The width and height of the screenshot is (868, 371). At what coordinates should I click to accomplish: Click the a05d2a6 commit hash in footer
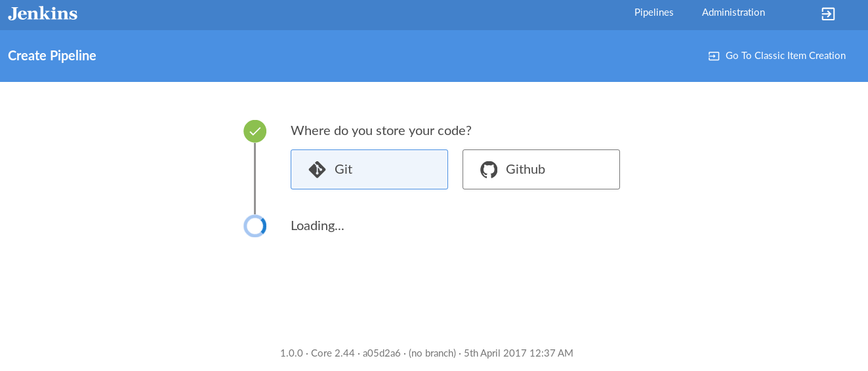pyautogui.click(x=381, y=353)
